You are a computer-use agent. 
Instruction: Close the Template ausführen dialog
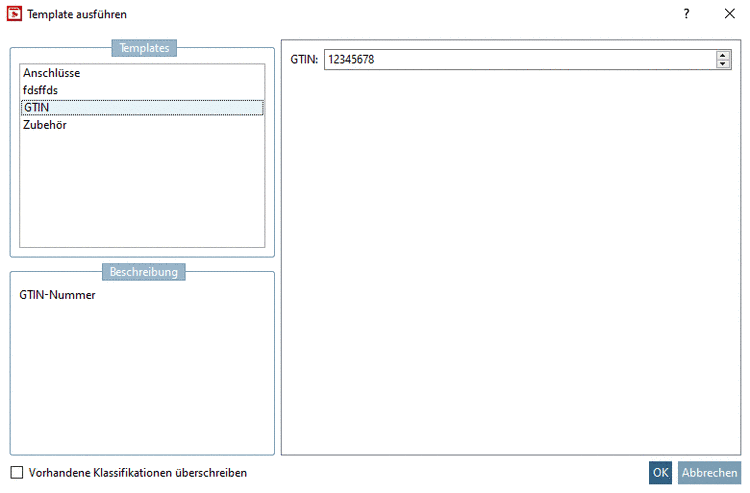[729, 14]
